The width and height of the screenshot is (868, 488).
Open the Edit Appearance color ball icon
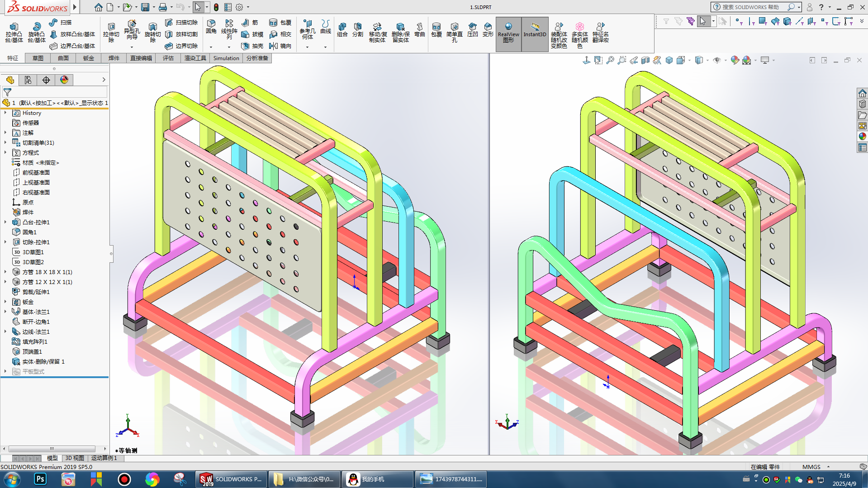pyautogui.click(x=735, y=60)
